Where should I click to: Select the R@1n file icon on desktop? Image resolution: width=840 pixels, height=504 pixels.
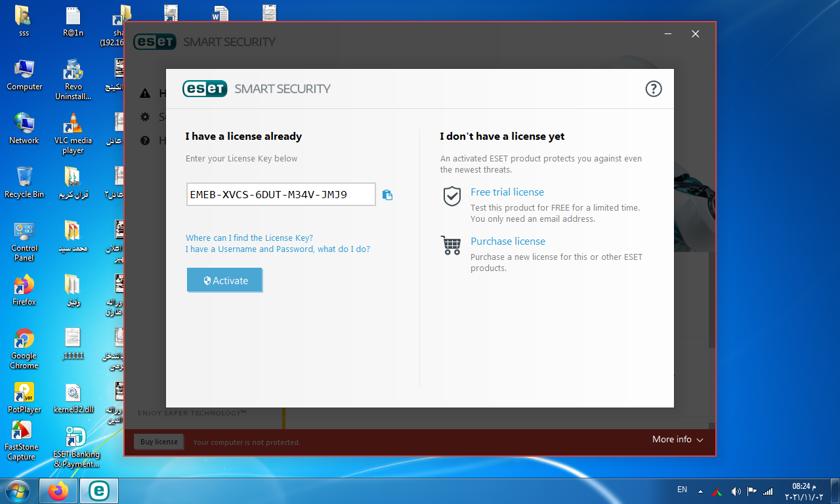click(73, 21)
